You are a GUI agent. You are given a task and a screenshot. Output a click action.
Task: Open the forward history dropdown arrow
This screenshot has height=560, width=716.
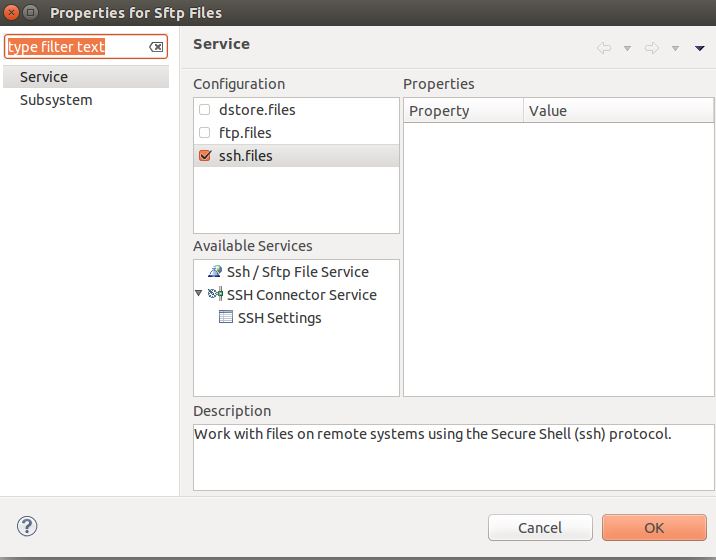[675, 48]
